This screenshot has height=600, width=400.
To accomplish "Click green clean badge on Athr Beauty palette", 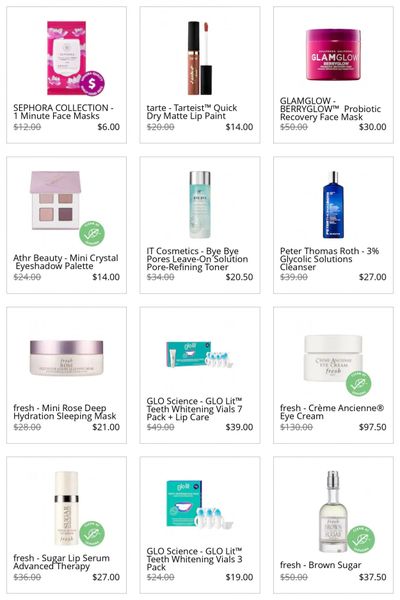I will (x=92, y=233).
